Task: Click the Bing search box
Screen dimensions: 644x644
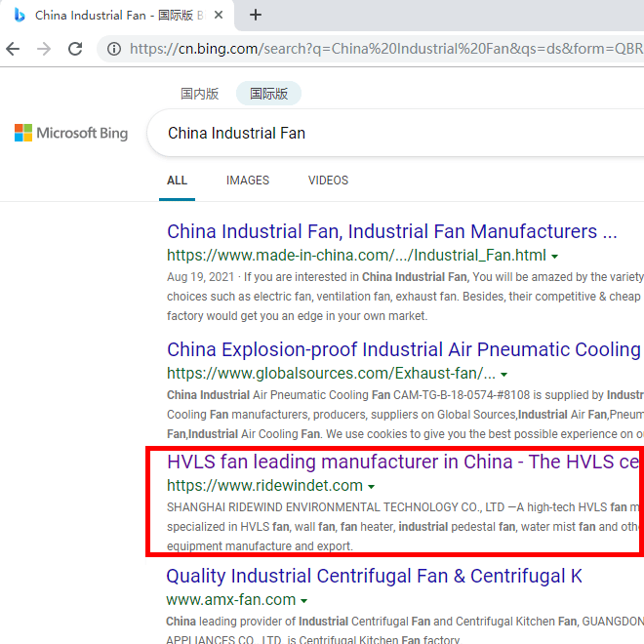Action: (396, 133)
